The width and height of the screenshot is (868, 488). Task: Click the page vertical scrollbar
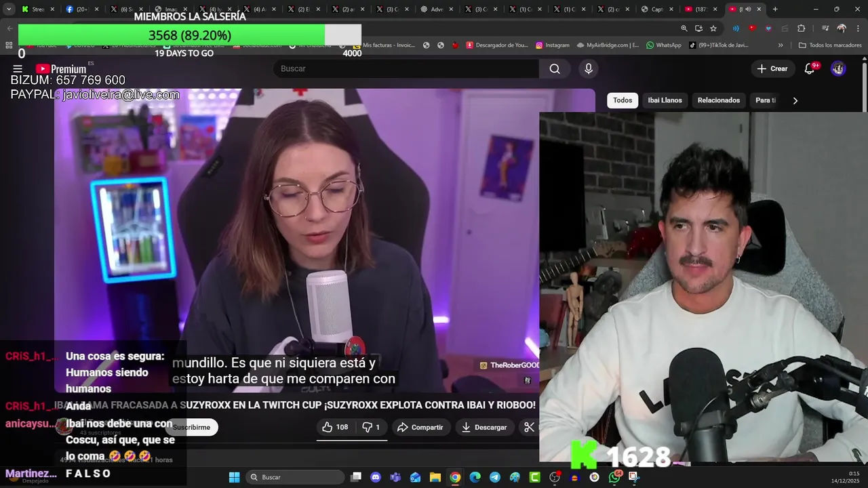865,88
